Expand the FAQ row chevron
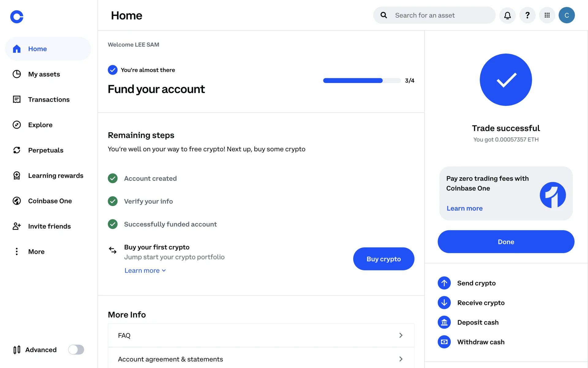Image resolution: width=588 pixels, height=368 pixels. click(401, 335)
